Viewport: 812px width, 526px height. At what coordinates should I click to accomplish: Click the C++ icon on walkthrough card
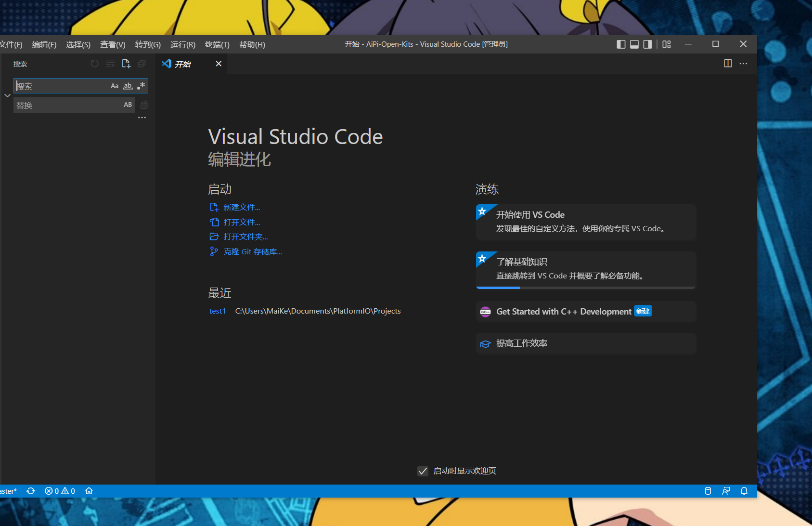(485, 312)
